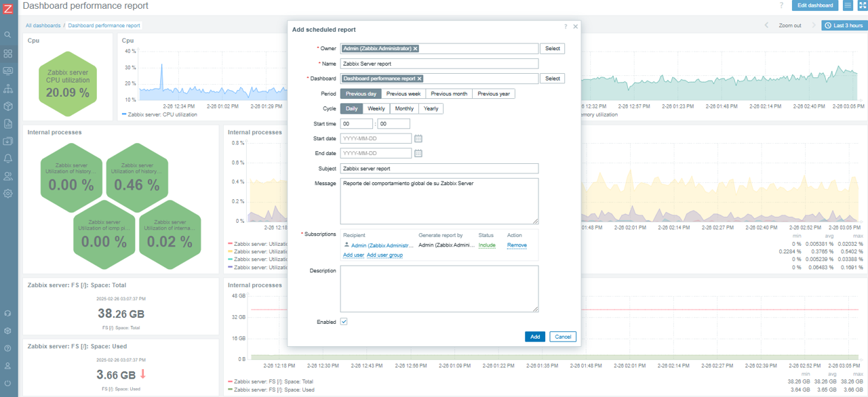Screen dimensions: 868x397
Task: Open the sidebar search icon
Action: [x=8, y=35]
